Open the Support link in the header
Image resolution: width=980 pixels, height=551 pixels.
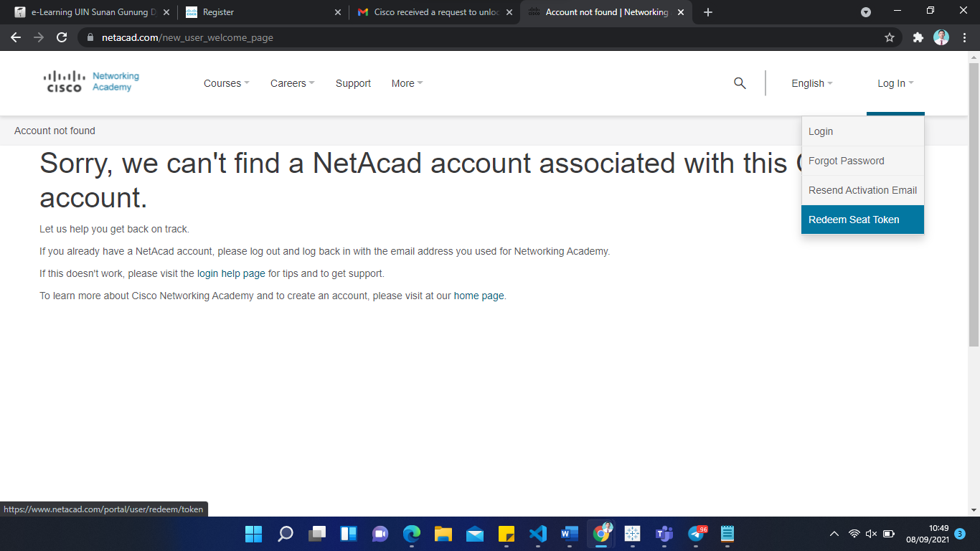click(353, 83)
